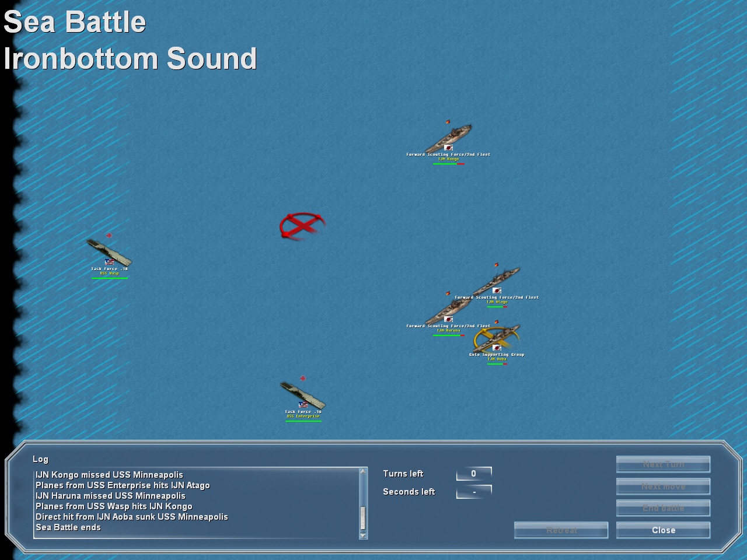
Task: Click IJN Kongo's damage bar
Action: tap(448, 164)
